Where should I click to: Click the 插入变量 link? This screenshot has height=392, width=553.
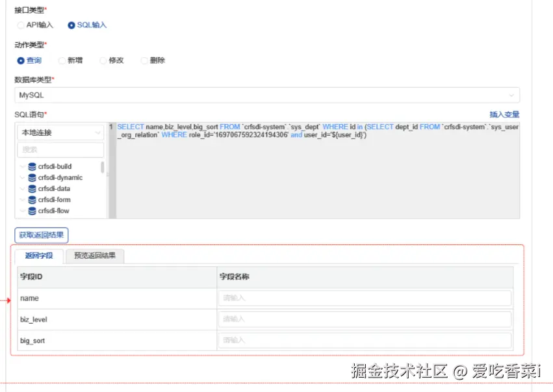pyautogui.click(x=504, y=114)
